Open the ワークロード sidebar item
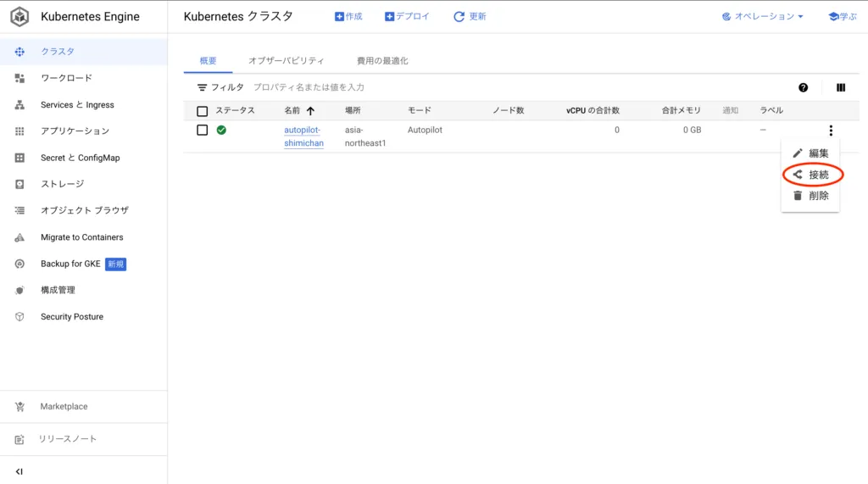The image size is (868, 484). [84, 78]
